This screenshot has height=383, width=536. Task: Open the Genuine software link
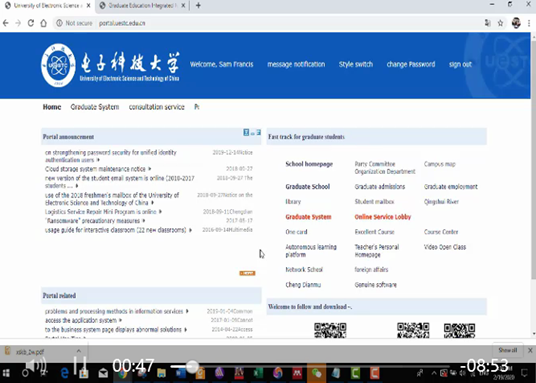pyautogui.click(x=376, y=285)
